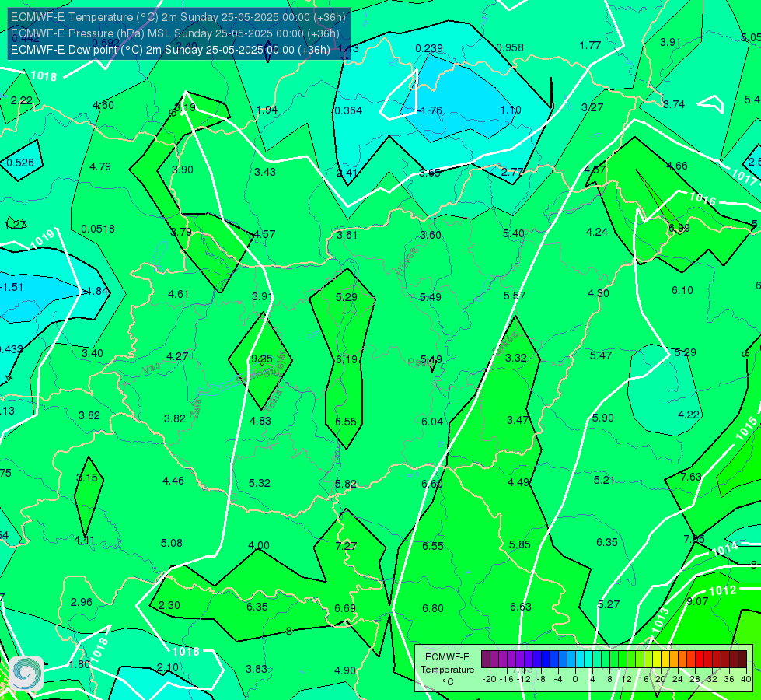This screenshot has width=761, height=700.
Task: Click the dark purple -20 legend swatch
Action: click(486, 660)
